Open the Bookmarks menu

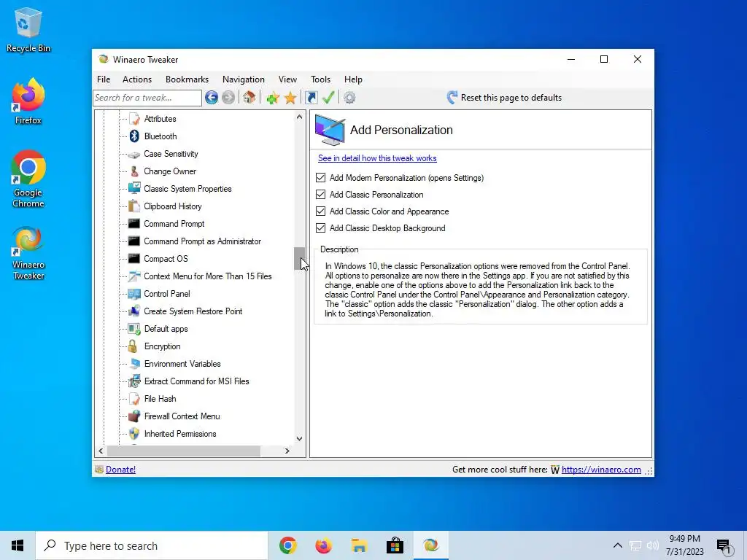187,79
